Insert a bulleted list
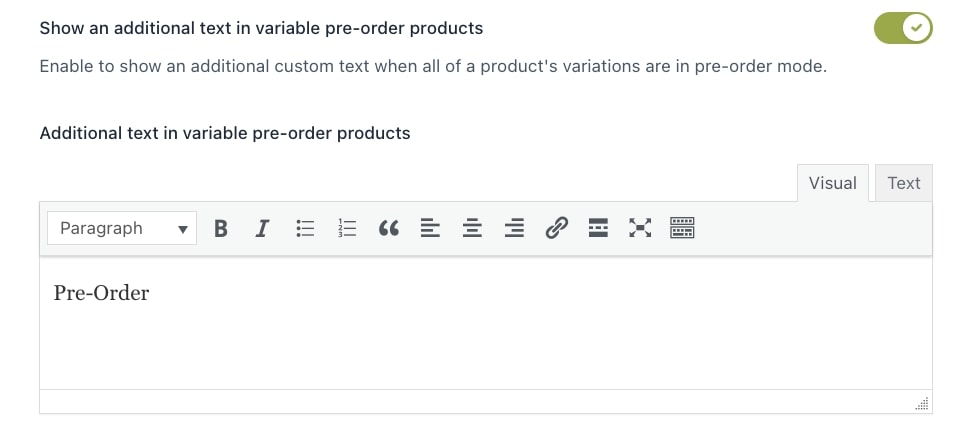Screen dimensions: 978x438 (x=304, y=228)
